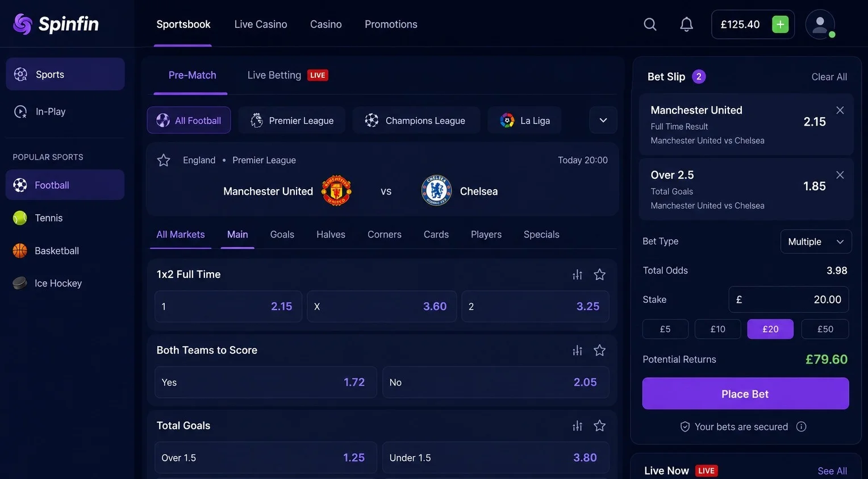
Task: Remove Over 2.5 selection from bet slip
Action: coord(840,175)
